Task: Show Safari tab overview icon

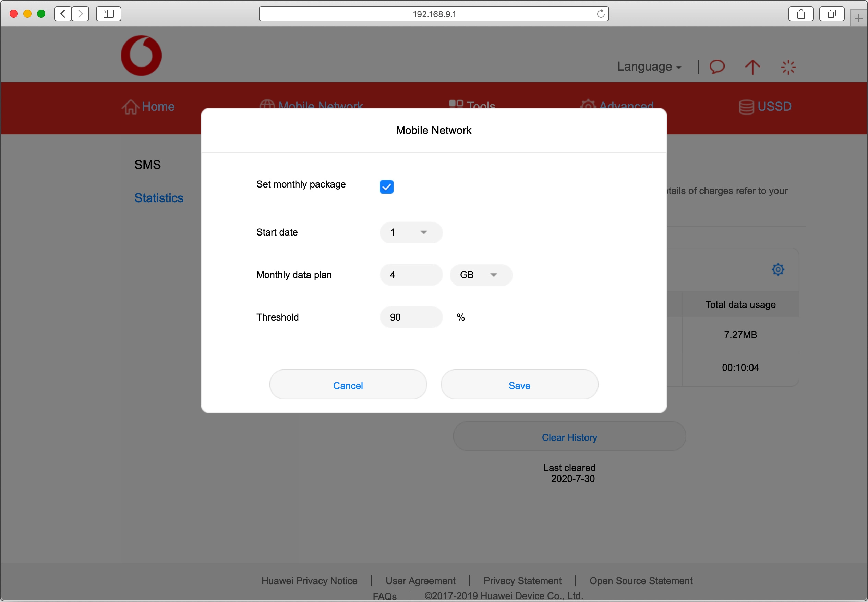Action: click(x=831, y=14)
